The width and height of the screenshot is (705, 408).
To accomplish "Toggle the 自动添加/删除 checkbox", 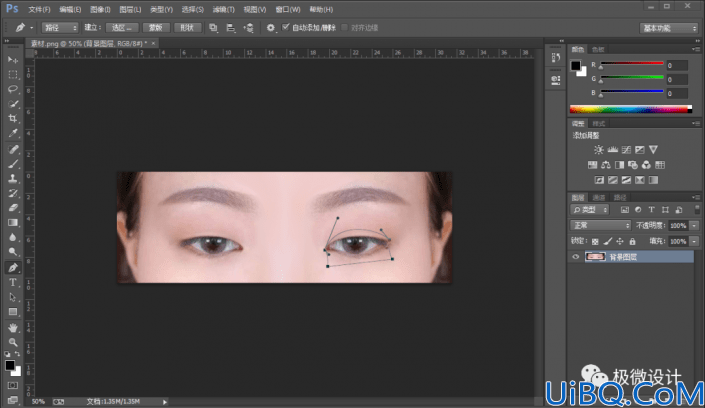I will click(x=286, y=27).
